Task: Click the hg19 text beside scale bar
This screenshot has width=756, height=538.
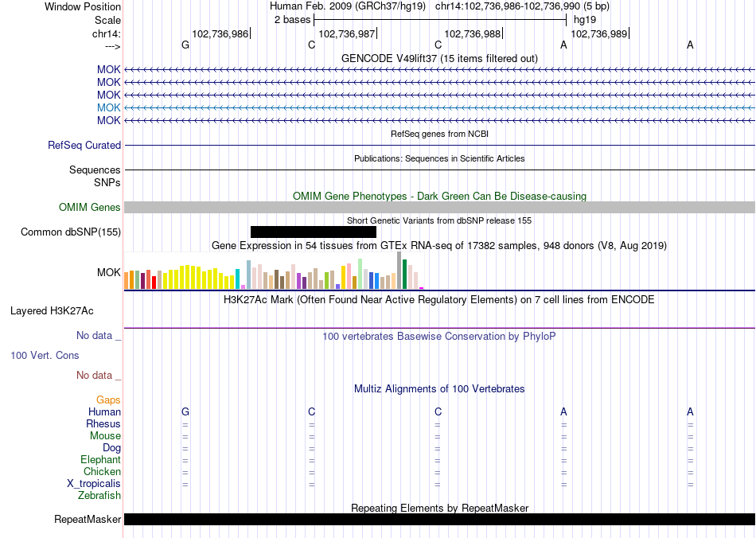Action: pyautogui.click(x=585, y=20)
